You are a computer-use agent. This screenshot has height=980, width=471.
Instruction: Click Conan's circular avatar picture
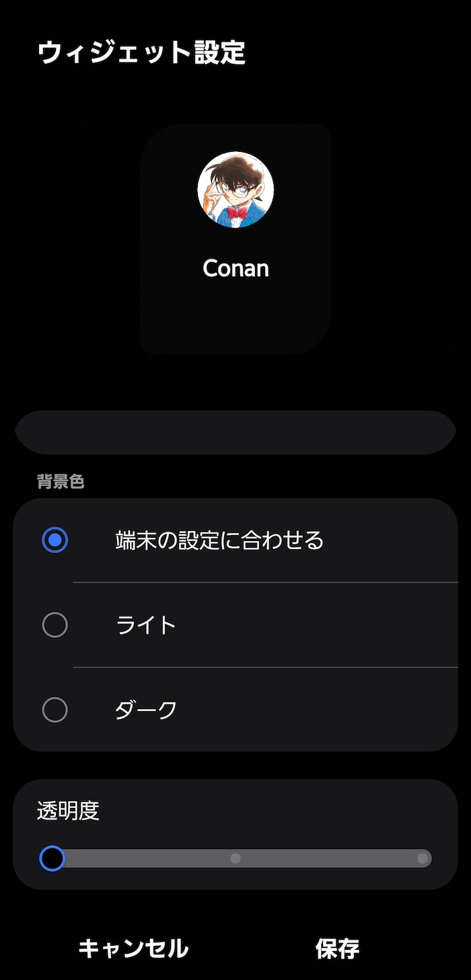pyautogui.click(x=235, y=189)
